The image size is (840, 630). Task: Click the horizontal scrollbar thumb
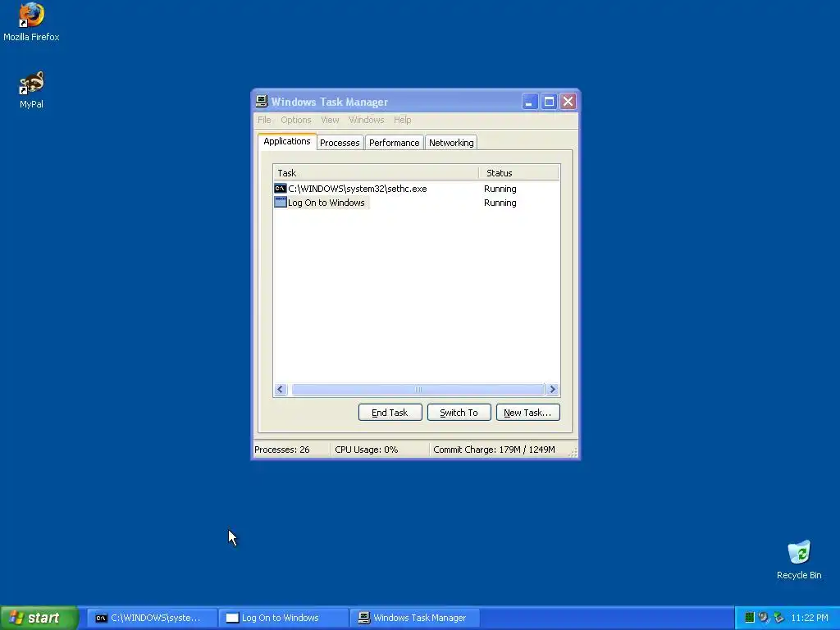pyautogui.click(x=418, y=390)
